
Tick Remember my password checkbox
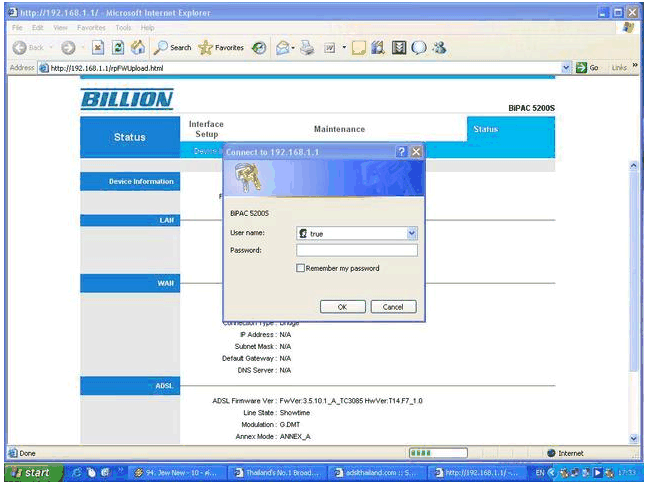[300, 268]
